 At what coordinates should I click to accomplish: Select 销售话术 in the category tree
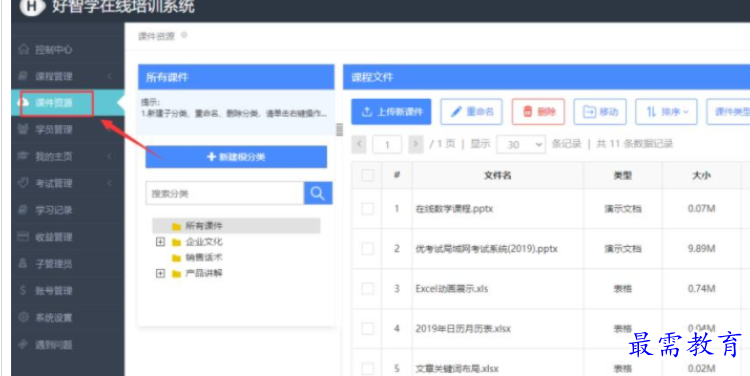204,258
